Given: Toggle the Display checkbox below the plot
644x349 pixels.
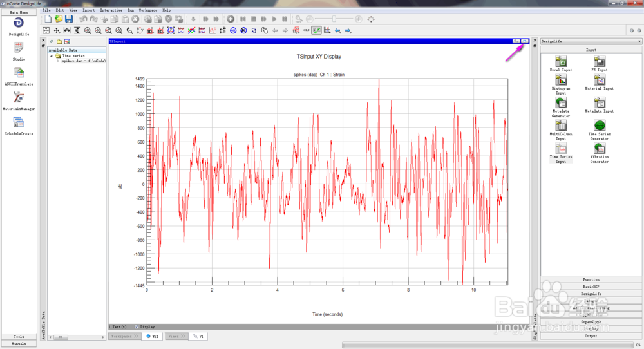Looking at the screenshot, I should click(137, 327).
